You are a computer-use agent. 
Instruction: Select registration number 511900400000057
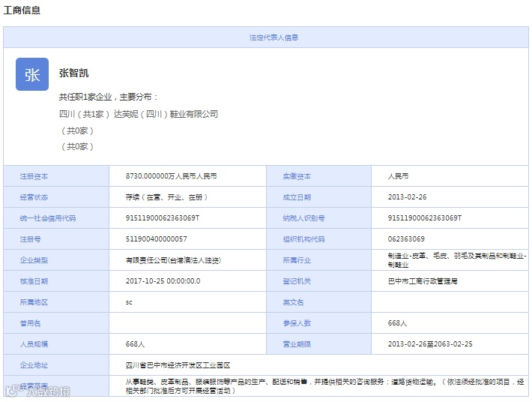click(x=157, y=239)
